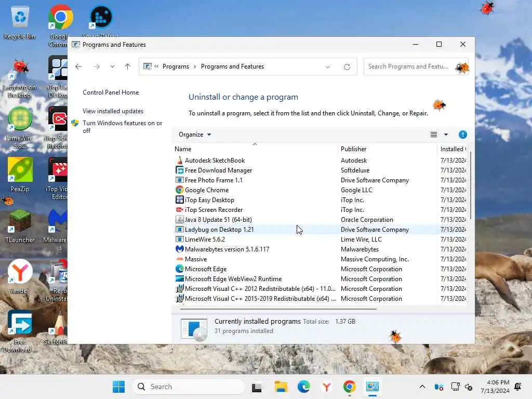Open Google Chrome from taskbar
Image resolution: width=532 pixels, height=399 pixels.
coord(350,387)
